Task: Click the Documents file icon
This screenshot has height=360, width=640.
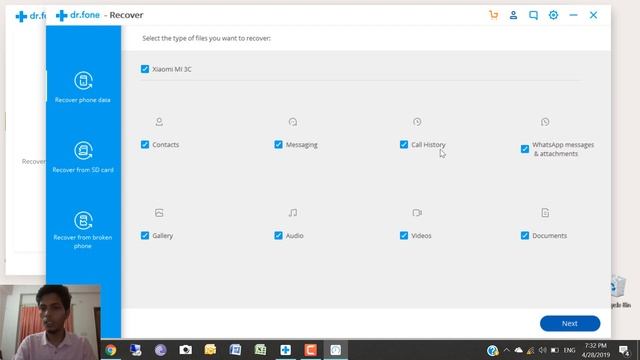Action: pos(545,213)
